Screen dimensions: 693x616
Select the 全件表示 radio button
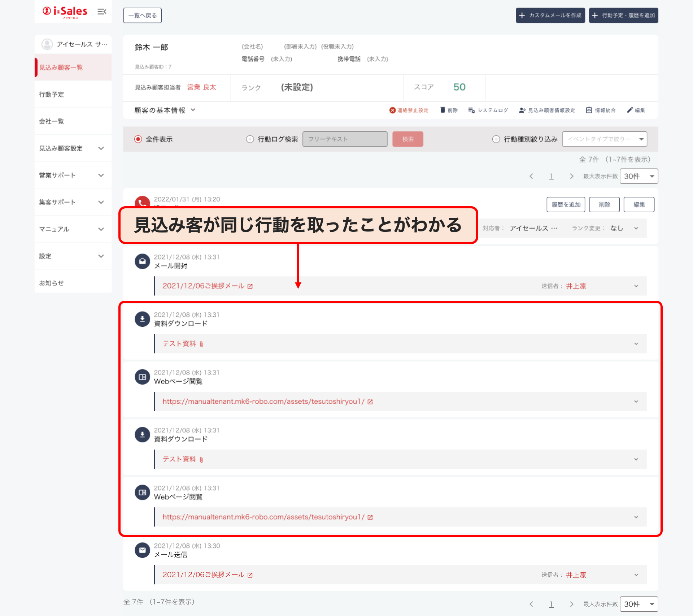tap(138, 139)
